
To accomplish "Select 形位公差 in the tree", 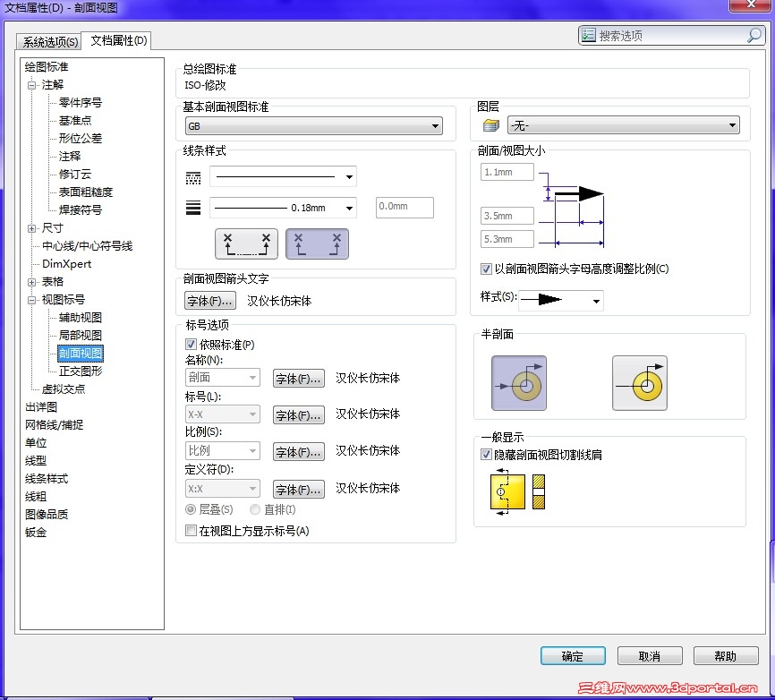I will pyautogui.click(x=80, y=139).
